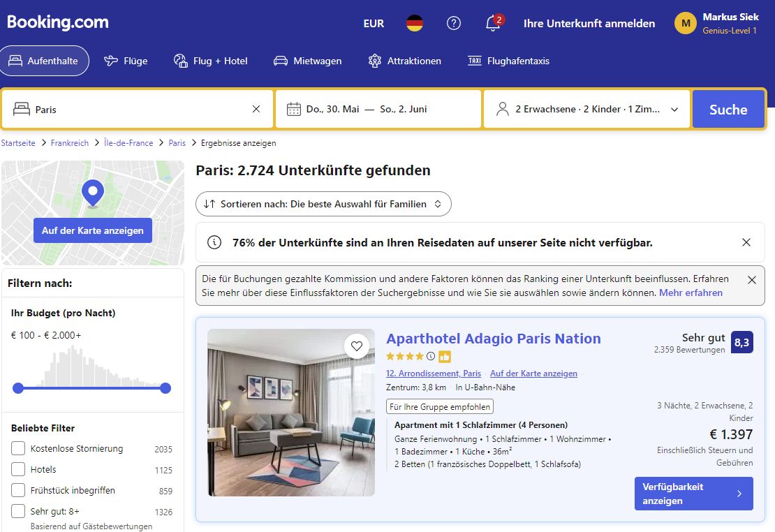Dismiss the 76% unavailable notice
Screen dimensions: 775x532
point(746,242)
